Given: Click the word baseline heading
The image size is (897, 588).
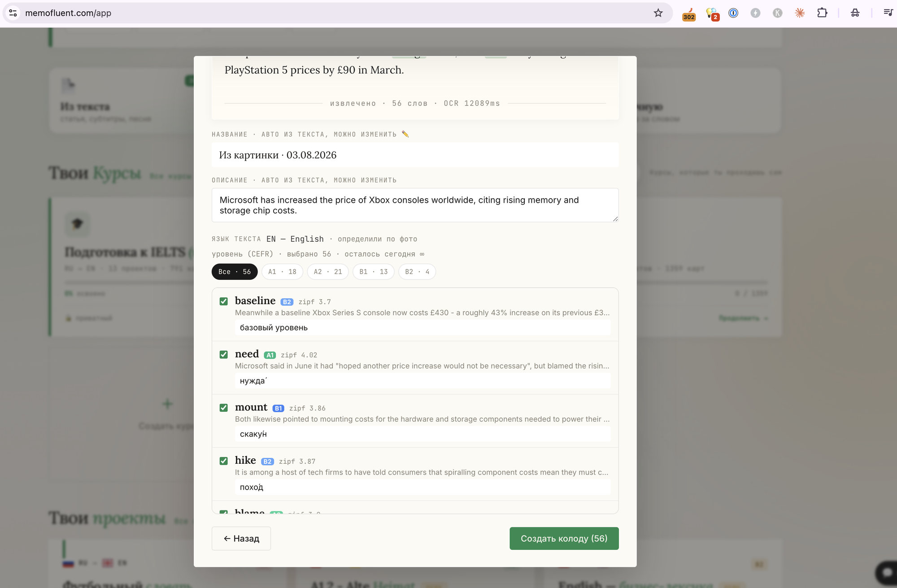Looking at the screenshot, I should (255, 301).
